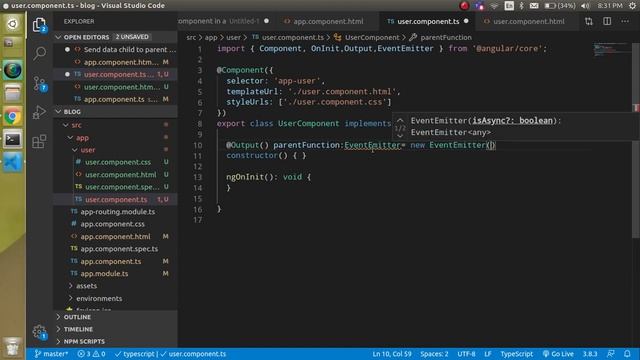640x360 pixels.
Task: Click the feedback icon in status bar
Action: [x=611, y=354]
